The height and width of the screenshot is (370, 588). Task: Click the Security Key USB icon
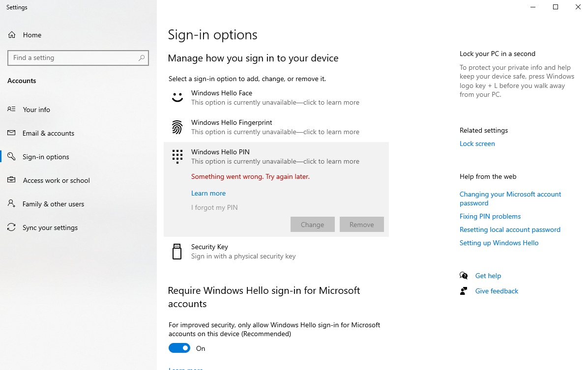(177, 252)
